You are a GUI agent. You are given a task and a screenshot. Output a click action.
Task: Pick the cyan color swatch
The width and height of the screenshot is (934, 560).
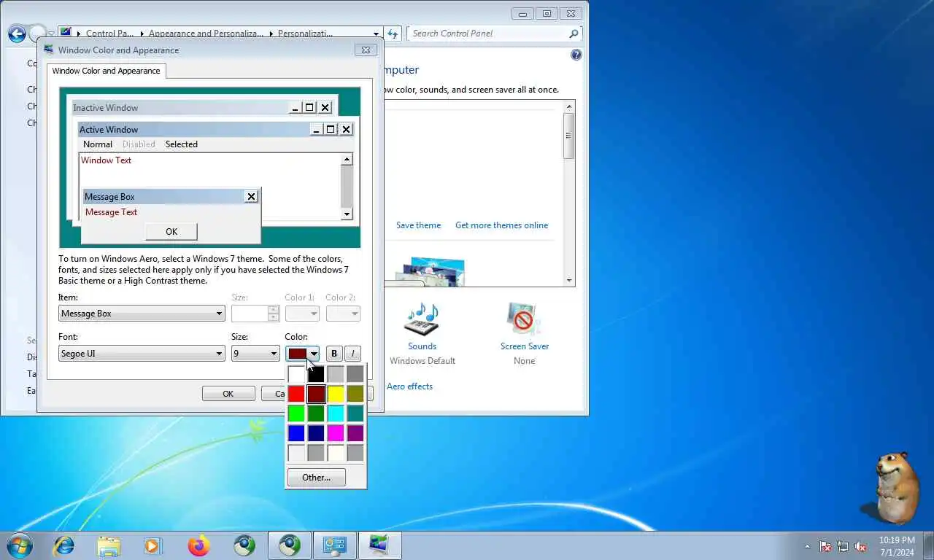tap(336, 413)
